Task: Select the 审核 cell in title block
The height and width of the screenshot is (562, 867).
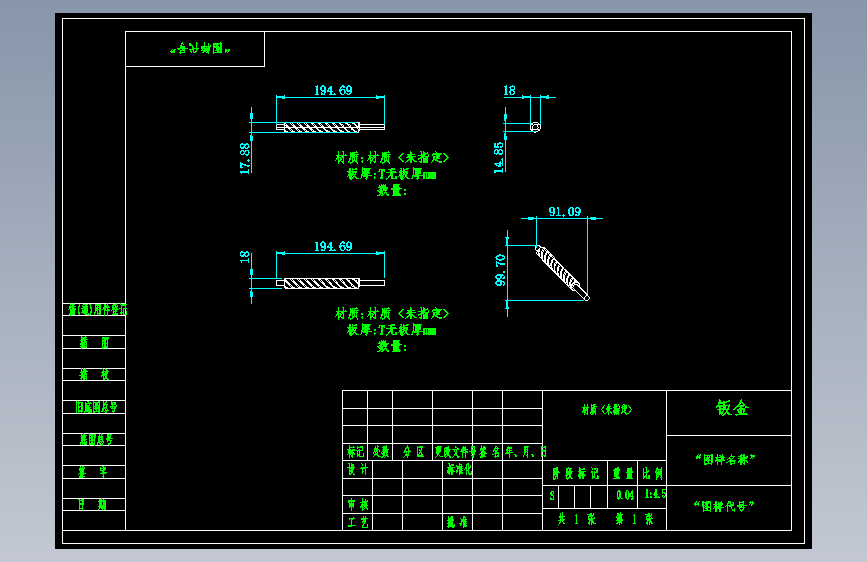Action: (358, 504)
